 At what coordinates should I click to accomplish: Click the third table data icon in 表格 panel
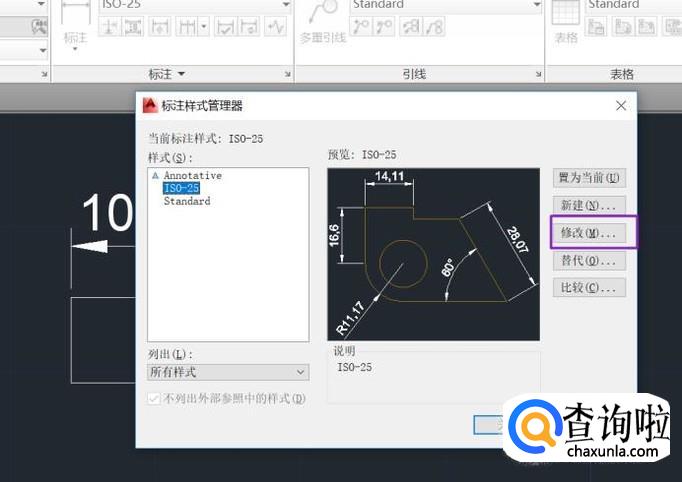(x=646, y=27)
